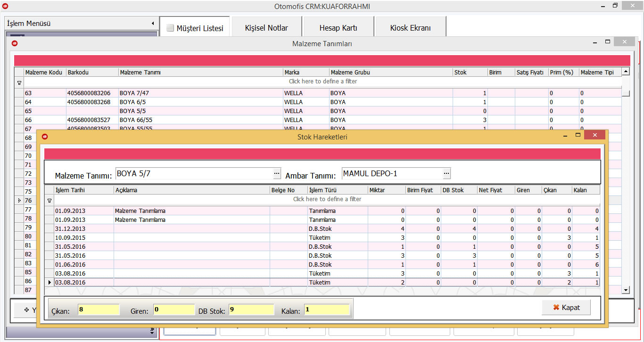Sort by Açıklama column header
644x342 pixels.
tap(192, 190)
